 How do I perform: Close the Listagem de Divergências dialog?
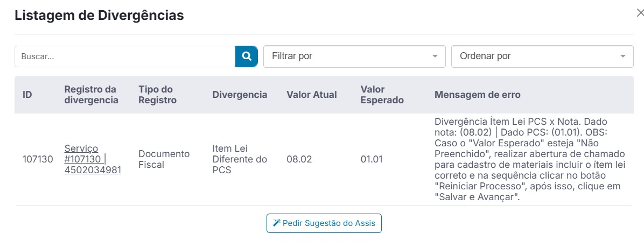640,13
